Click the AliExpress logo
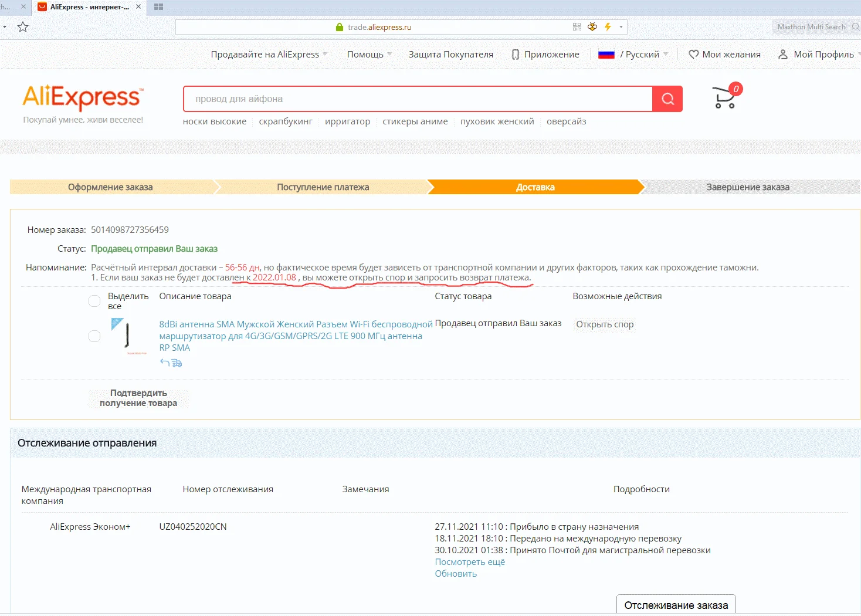 point(83,97)
